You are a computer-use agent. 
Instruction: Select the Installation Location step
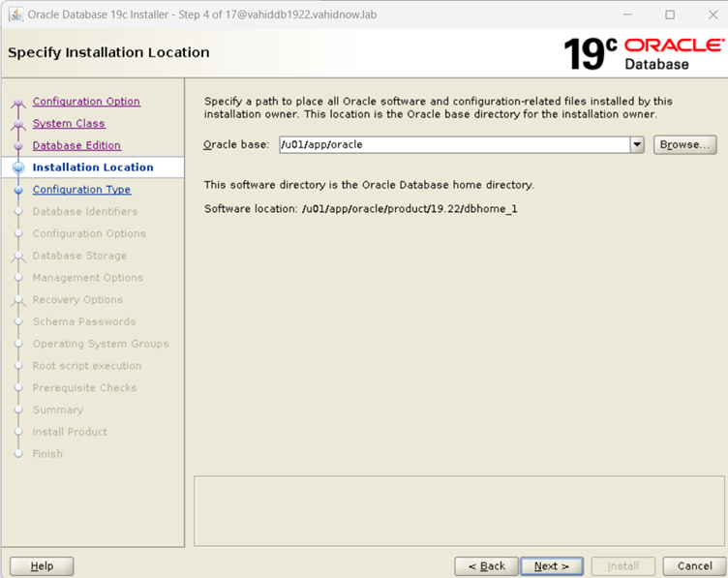93,167
